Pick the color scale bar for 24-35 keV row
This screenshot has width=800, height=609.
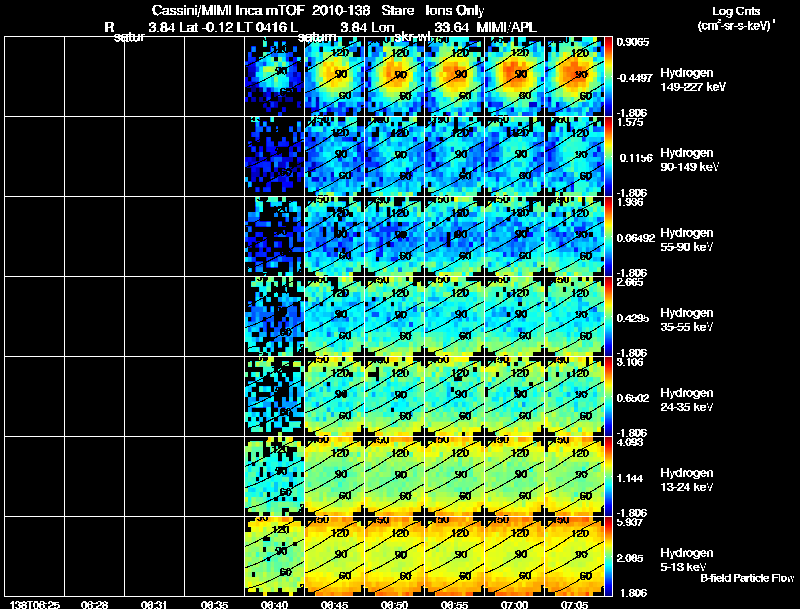click(608, 397)
